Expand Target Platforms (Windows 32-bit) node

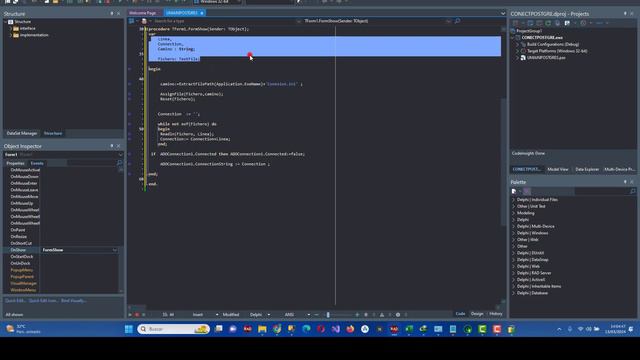pyautogui.click(x=517, y=51)
